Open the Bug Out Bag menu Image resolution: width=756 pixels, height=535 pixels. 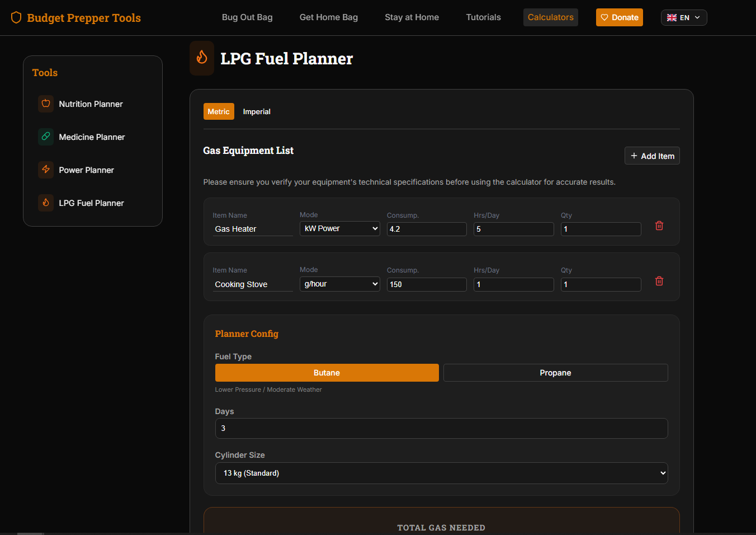click(x=247, y=17)
